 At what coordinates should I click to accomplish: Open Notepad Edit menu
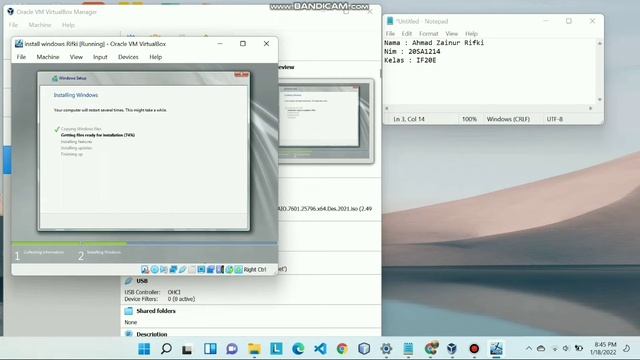[x=407, y=33]
